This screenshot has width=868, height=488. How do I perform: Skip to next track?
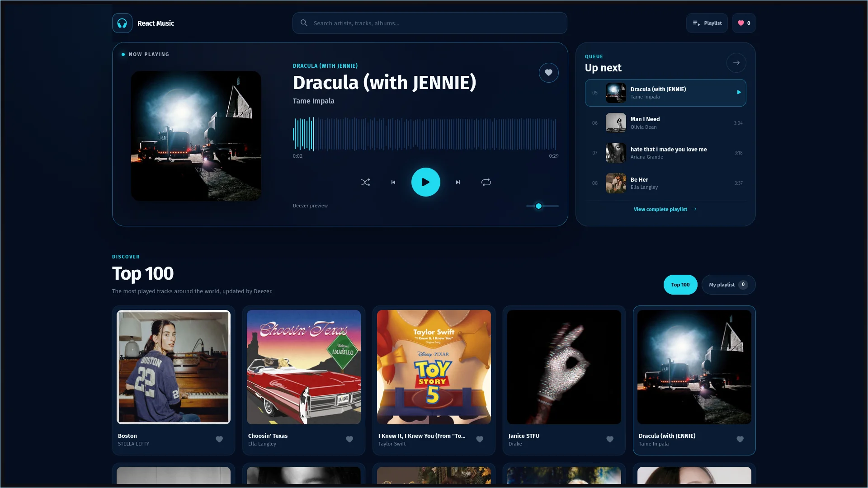click(x=458, y=183)
